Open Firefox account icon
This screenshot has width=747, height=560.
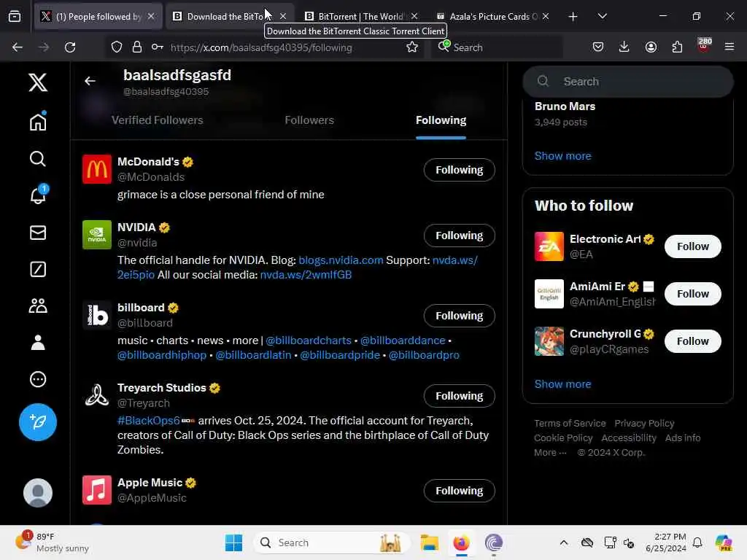point(651,47)
